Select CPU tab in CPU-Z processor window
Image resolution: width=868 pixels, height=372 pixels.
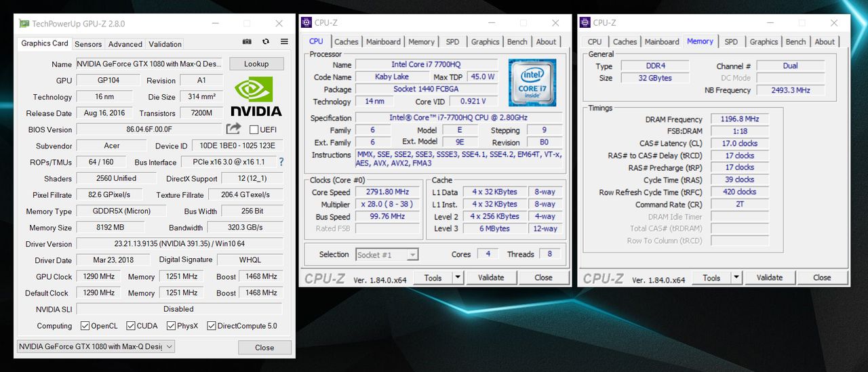pyautogui.click(x=317, y=41)
